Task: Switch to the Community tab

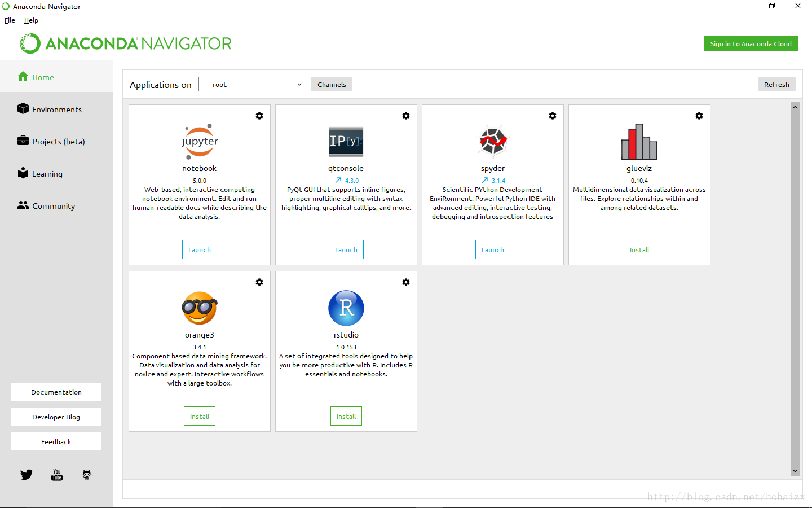Action: pos(56,205)
